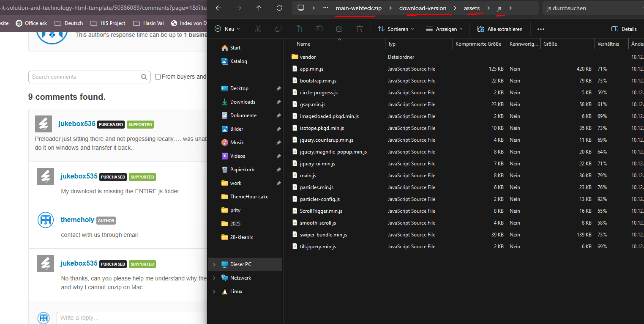This screenshot has width=644, height=324.
Task: Click the Write a reply field
Action: coord(132,318)
